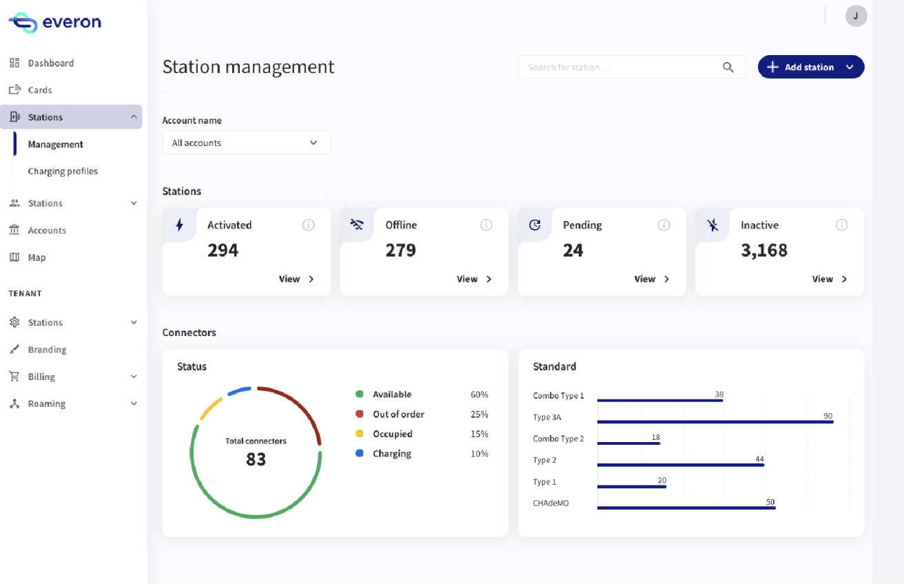Click the gear icon under Tenant
Viewport: 904px width, 588px height.
[x=14, y=322]
